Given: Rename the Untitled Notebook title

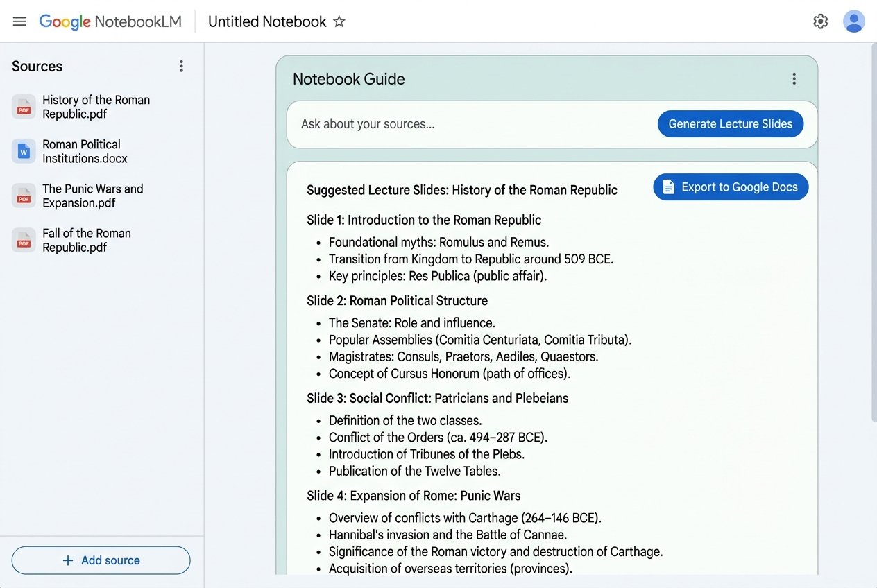Looking at the screenshot, I should click(x=267, y=21).
